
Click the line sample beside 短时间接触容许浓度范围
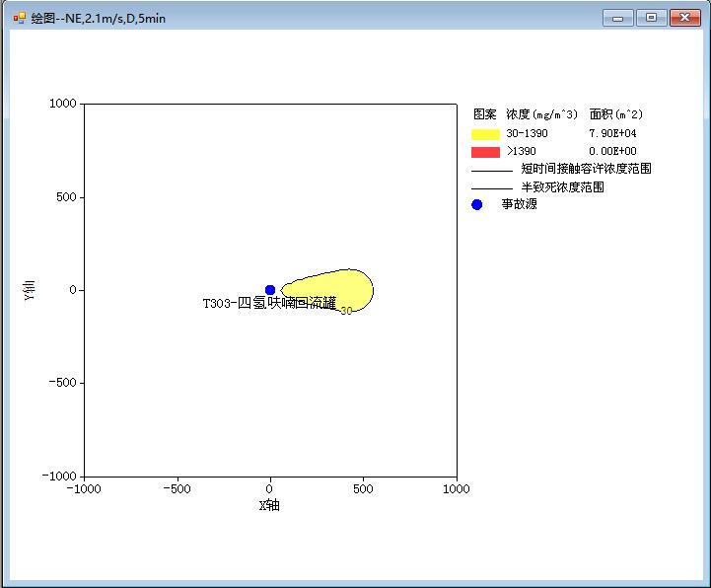point(492,171)
